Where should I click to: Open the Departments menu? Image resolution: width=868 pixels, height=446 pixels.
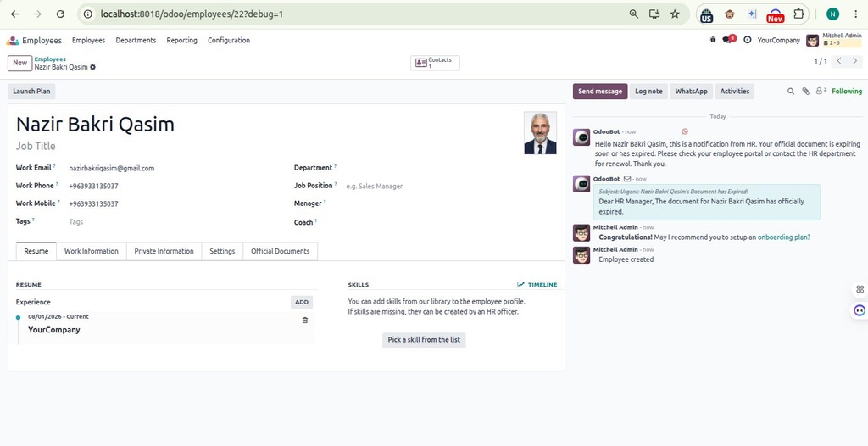click(x=136, y=41)
